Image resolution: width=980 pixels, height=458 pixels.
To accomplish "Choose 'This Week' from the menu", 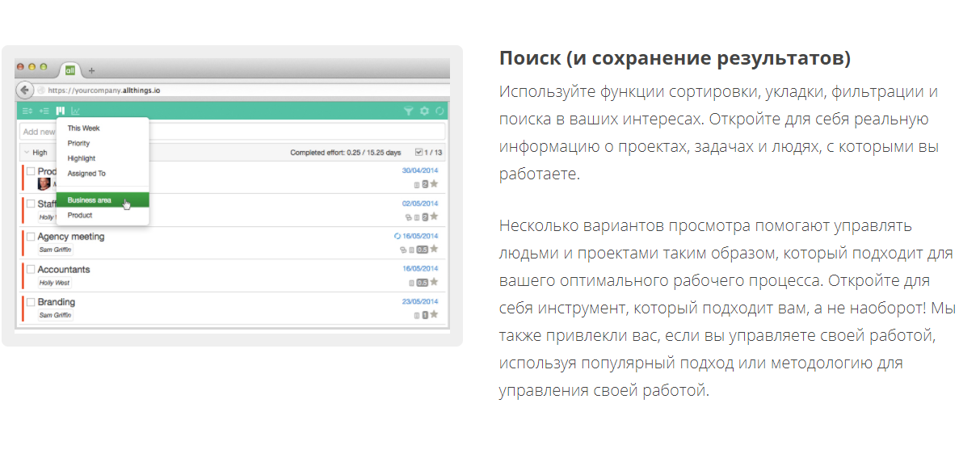I will pos(84,128).
